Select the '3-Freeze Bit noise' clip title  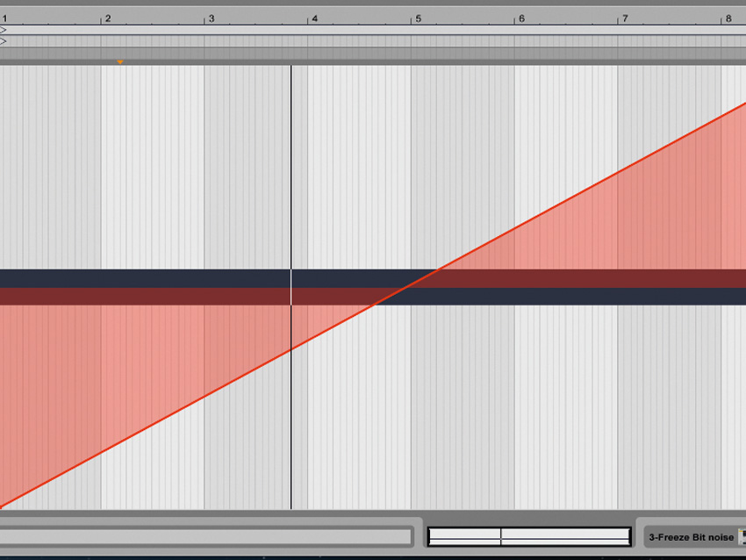coord(691,537)
